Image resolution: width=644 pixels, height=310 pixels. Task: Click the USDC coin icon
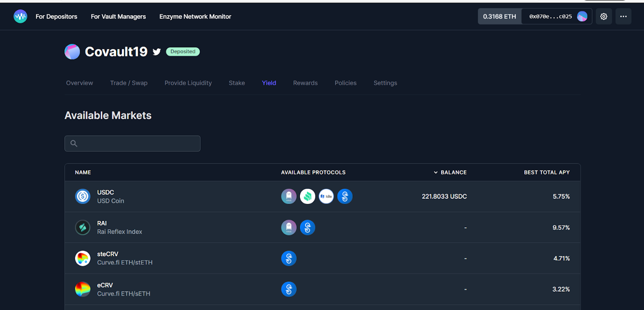83,197
